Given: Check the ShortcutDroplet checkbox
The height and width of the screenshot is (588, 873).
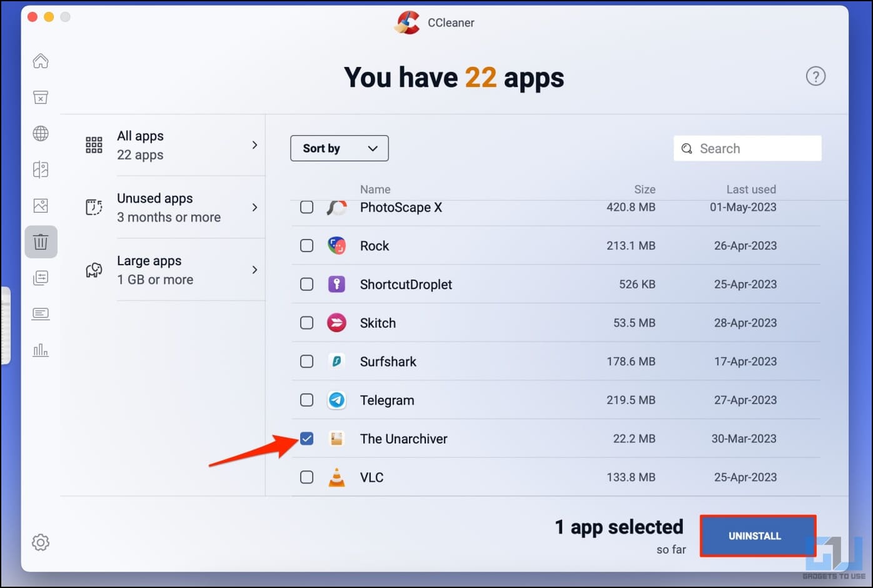Looking at the screenshot, I should [306, 284].
